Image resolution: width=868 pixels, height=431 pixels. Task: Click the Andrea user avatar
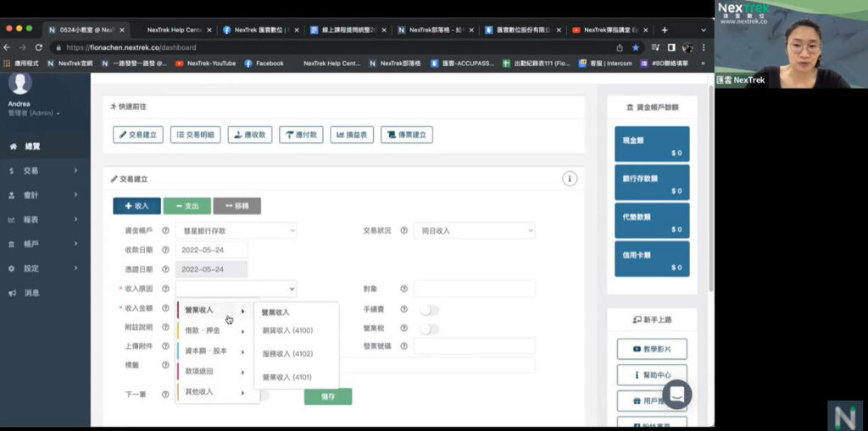tap(20, 83)
